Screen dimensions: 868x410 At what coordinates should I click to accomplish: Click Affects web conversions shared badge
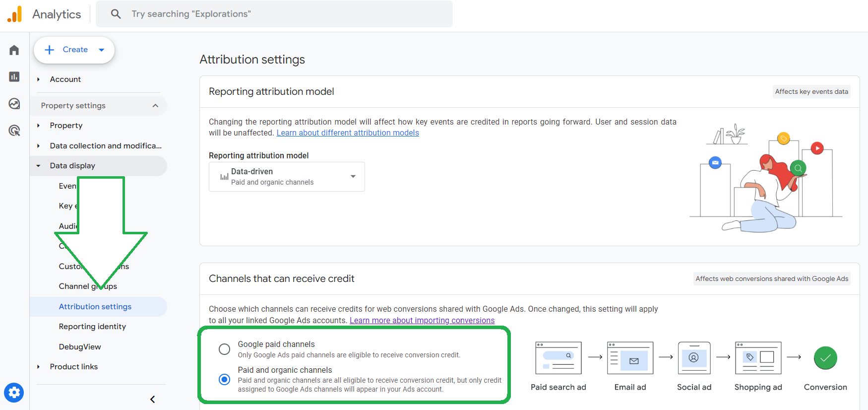tap(772, 278)
